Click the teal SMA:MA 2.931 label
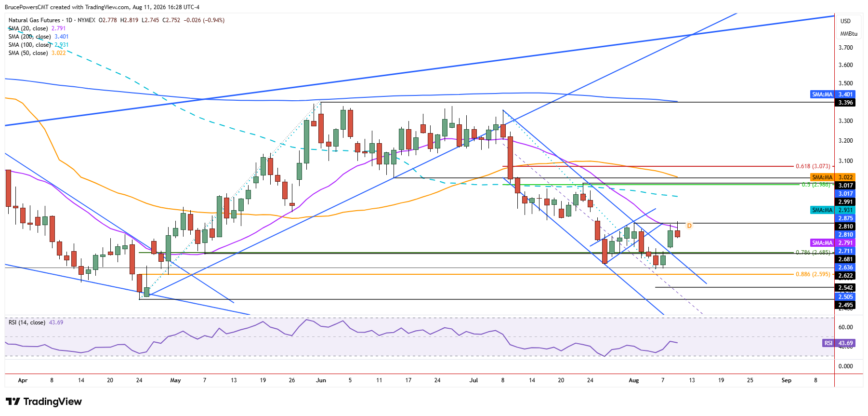Viewport: 868px width, 416px height. (833, 210)
